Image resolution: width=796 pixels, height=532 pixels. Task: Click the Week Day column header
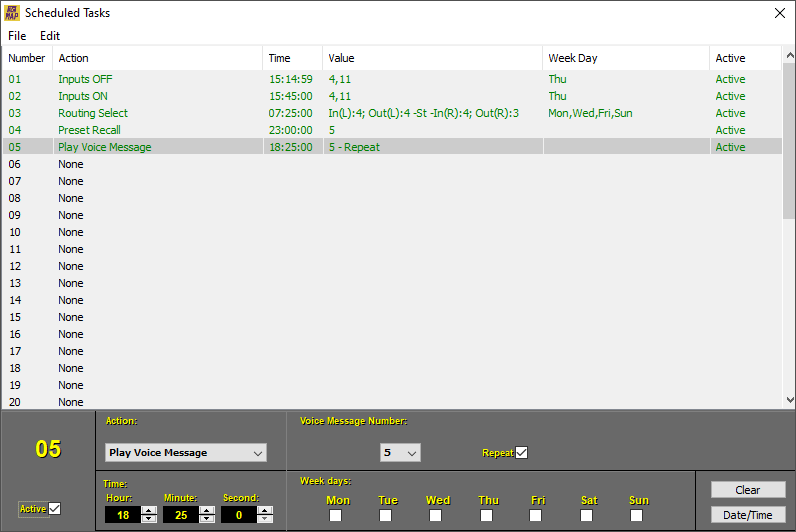tap(625, 58)
